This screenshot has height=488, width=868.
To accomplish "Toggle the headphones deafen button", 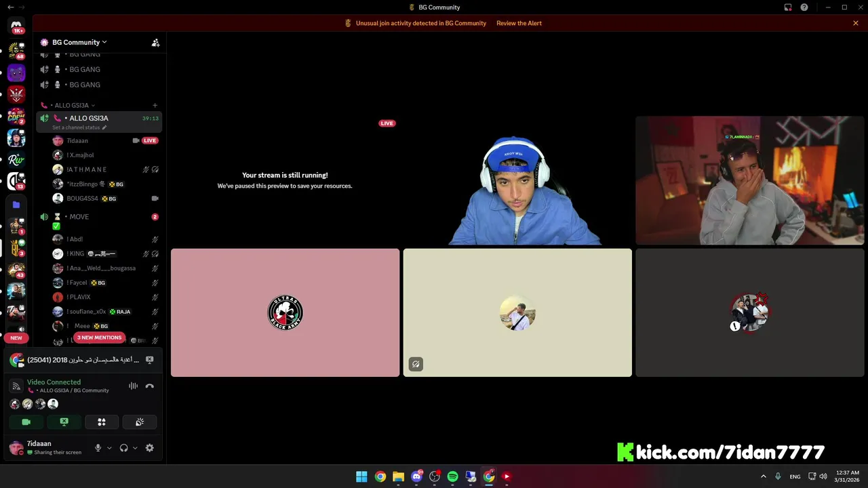I will [123, 448].
